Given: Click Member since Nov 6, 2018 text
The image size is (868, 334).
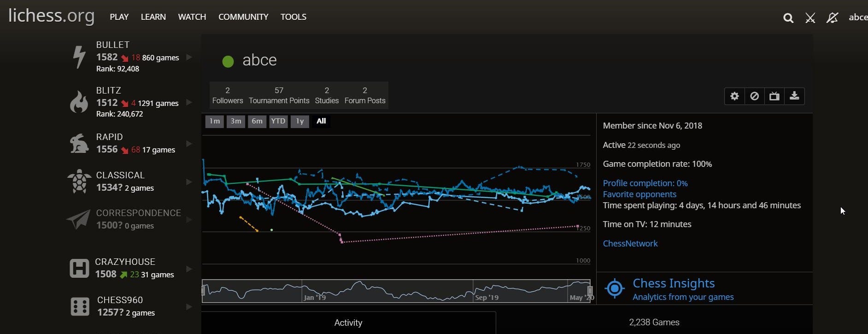Looking at the screenshot, I should click(x=652, y=126).
